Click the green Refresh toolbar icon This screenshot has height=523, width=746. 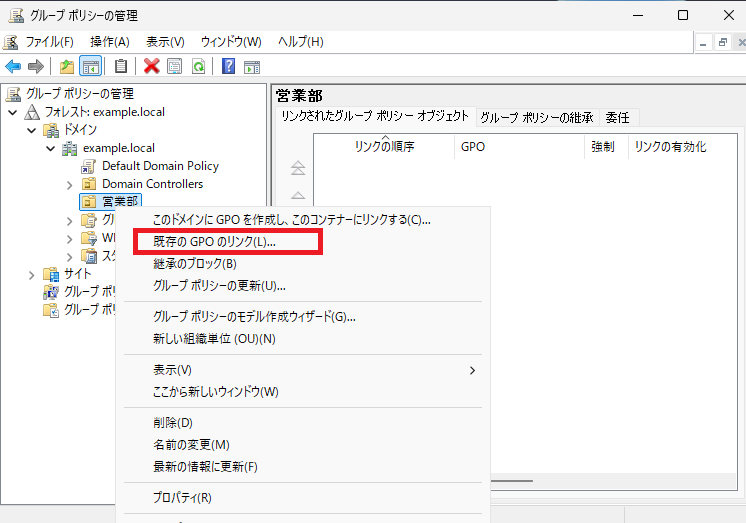[198, 67]
